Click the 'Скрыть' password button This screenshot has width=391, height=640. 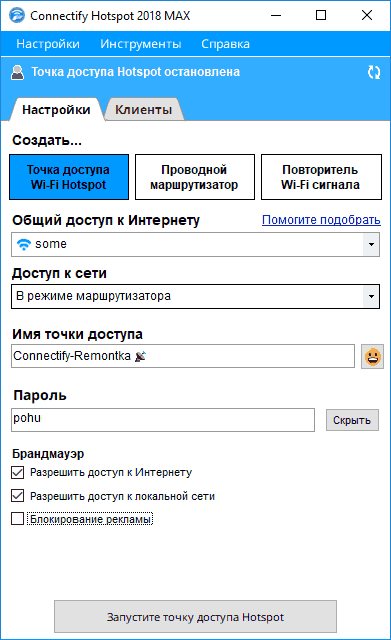352,420
